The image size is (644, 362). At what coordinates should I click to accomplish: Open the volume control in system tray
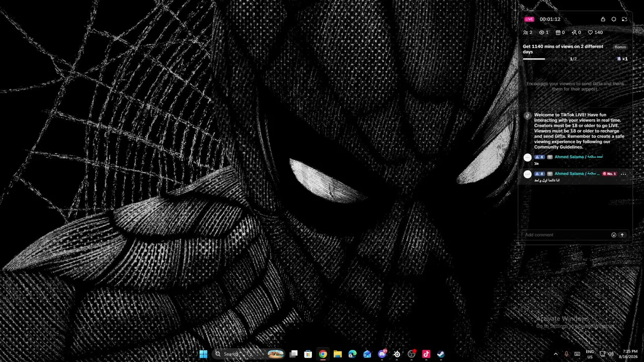(x=610, y=354)
